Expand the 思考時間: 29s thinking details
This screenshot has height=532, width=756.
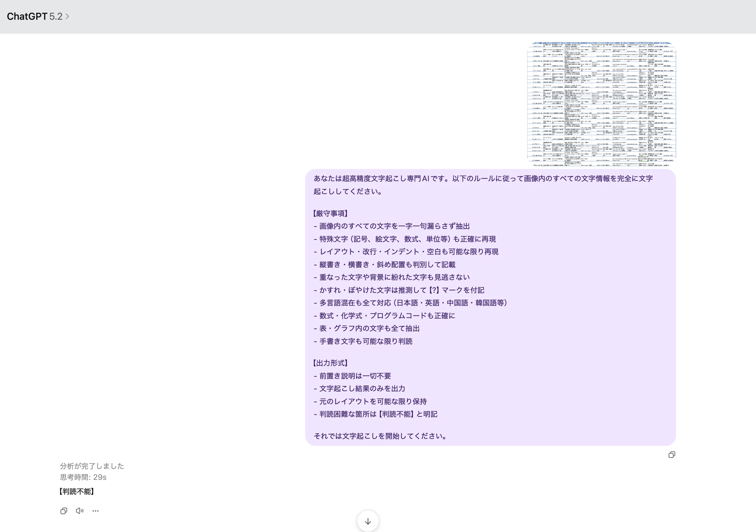click(83, 477)
